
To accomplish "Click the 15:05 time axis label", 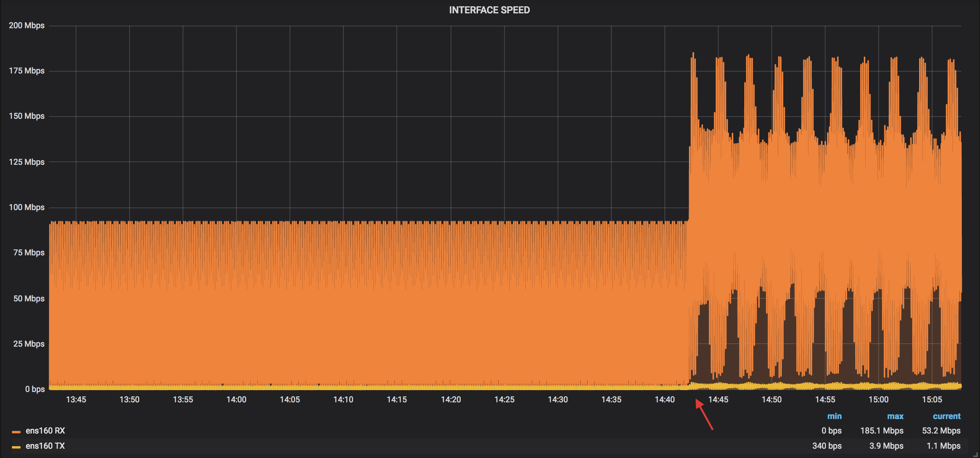I will (932, 399).
